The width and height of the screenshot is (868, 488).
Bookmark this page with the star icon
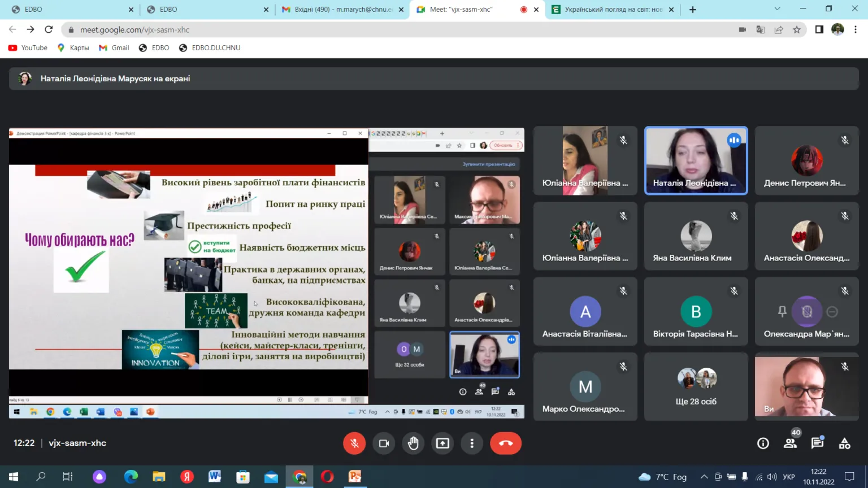[x=797, y=29]
